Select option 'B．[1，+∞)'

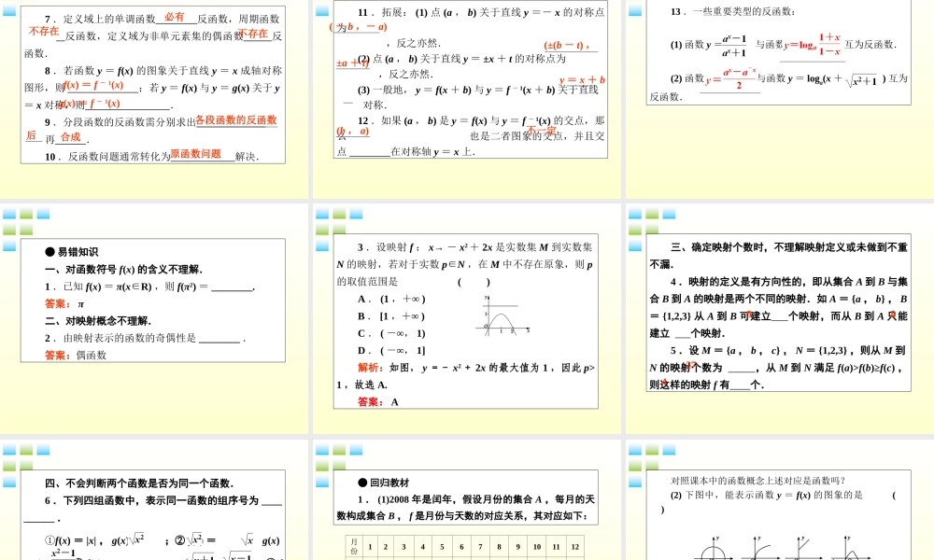point(391,316)
